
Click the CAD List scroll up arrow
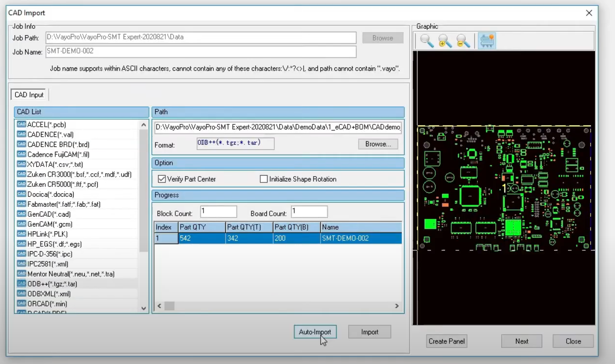(x=143, y=125)
